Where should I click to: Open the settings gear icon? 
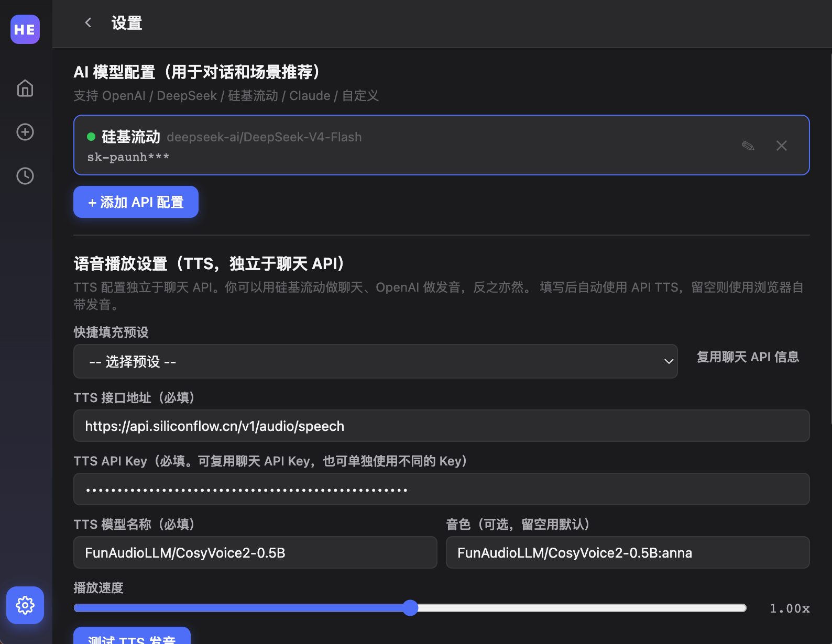click(25, 605)
